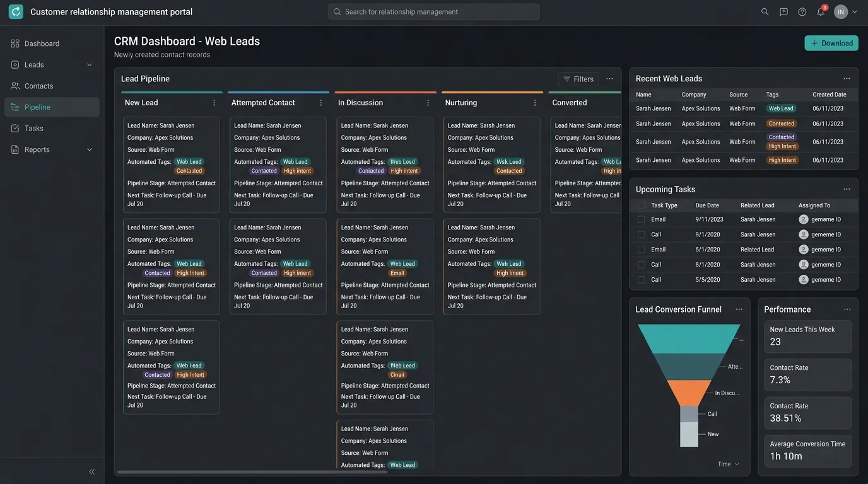Click the Dashboard sidebar icon
The image size is (868, 484).
(15, 43)
